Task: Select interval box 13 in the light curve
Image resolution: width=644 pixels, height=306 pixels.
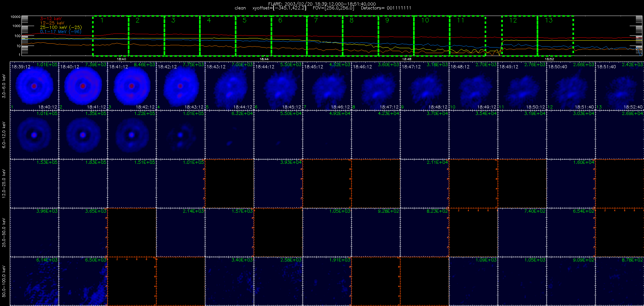Action: pyautogui.click(x=555, y=36)
